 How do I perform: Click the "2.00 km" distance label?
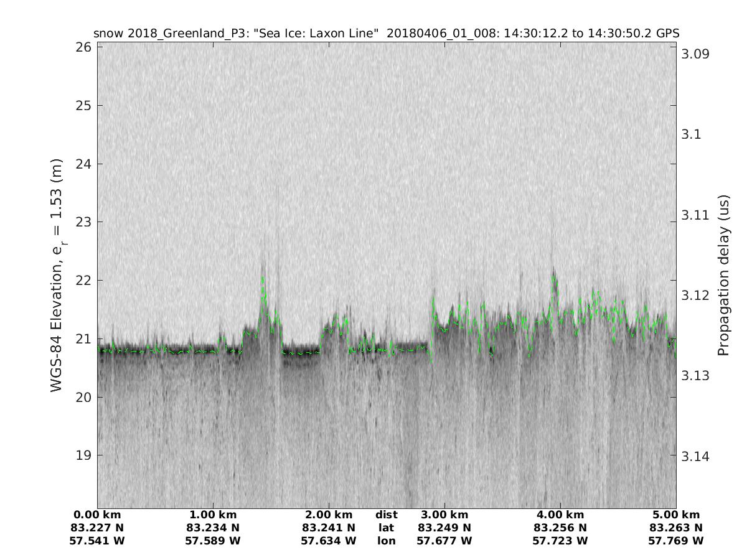(x=329, y=515)
